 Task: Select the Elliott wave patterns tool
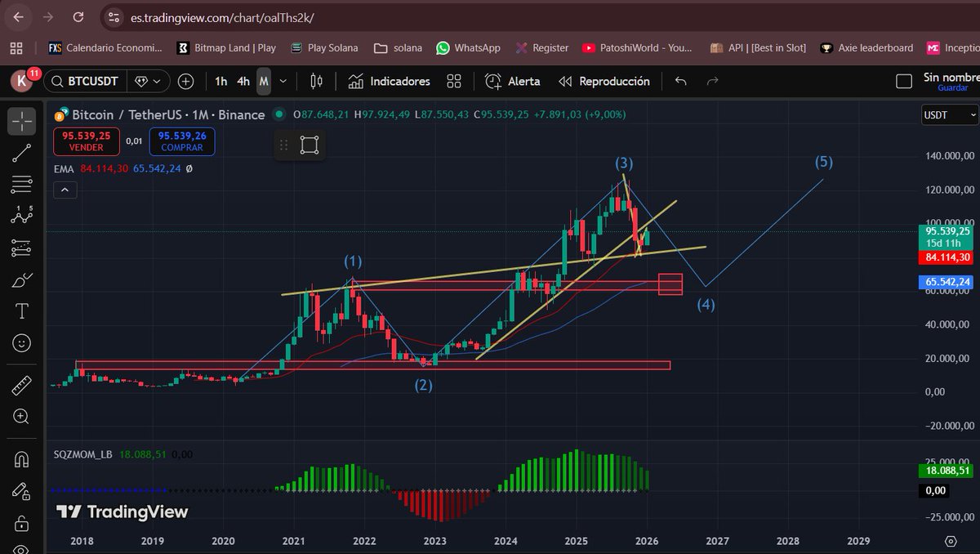coord(22,216)
